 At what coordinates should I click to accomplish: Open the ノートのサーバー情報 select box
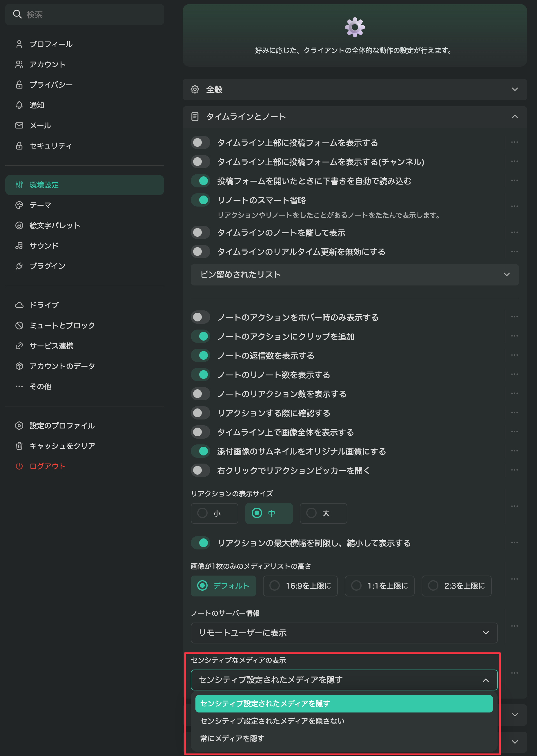pyautogui.click(x=344, y=633)
